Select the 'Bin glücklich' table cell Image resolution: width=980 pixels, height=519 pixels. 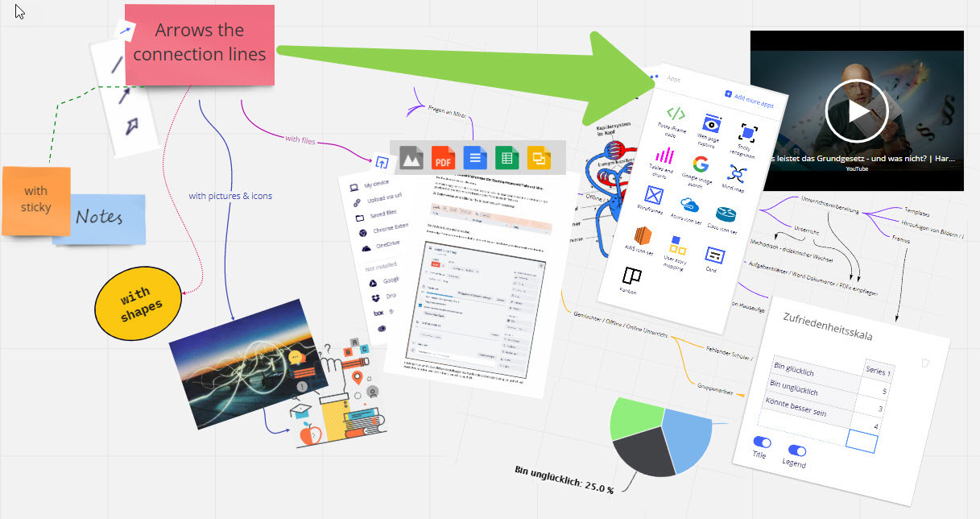pyautogui.click(x=816, y=367)
